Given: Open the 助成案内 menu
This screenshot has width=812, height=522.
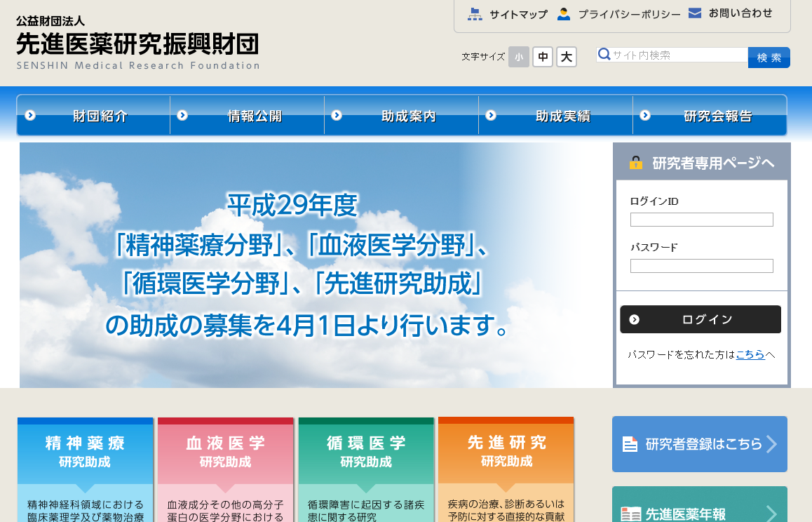Looking at the screenshot, I should tap(401, 115).
